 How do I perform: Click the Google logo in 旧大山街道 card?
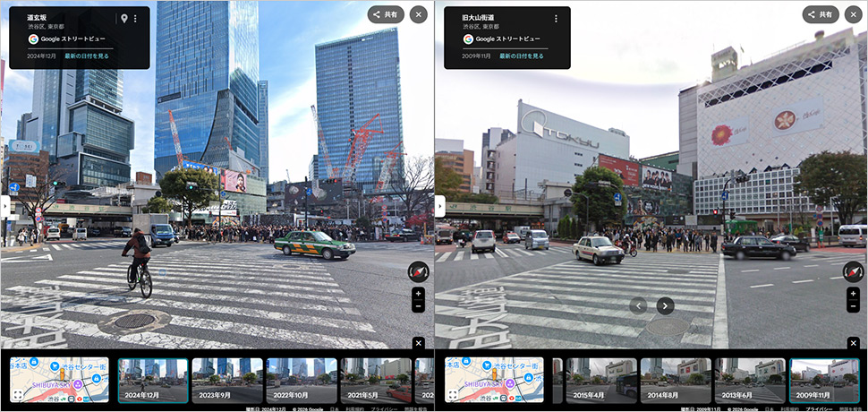click(468, 39)
